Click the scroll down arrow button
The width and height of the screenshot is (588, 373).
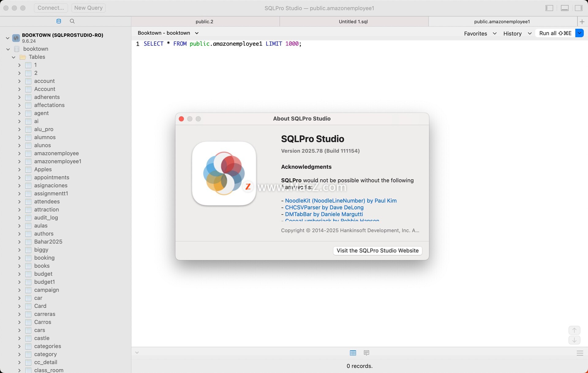pos(574,340)
